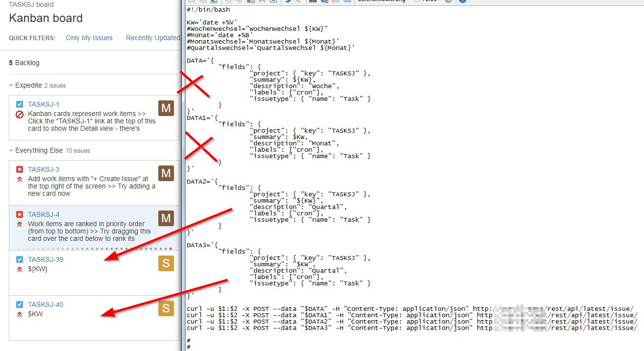This screenshot has width=644, height=351.
Task: Click the curl line posting "$DATA3"
Action: (x=412, y=328)
